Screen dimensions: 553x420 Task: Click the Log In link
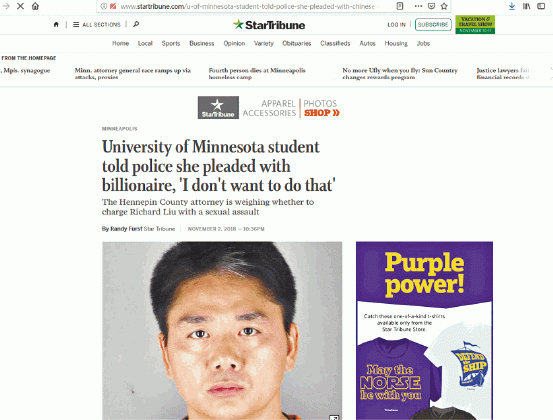tap(396, 25)
